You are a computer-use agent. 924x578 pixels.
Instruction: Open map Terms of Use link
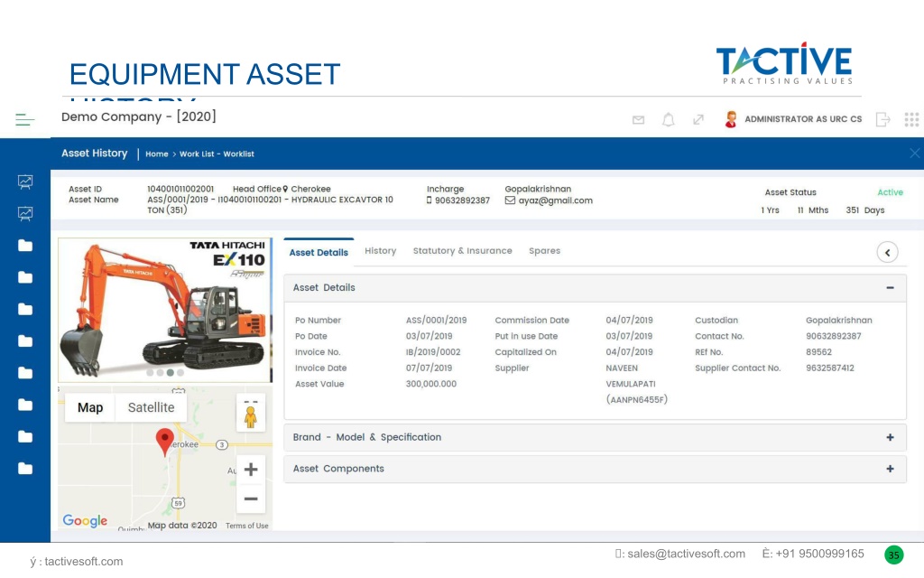point(247,526)
